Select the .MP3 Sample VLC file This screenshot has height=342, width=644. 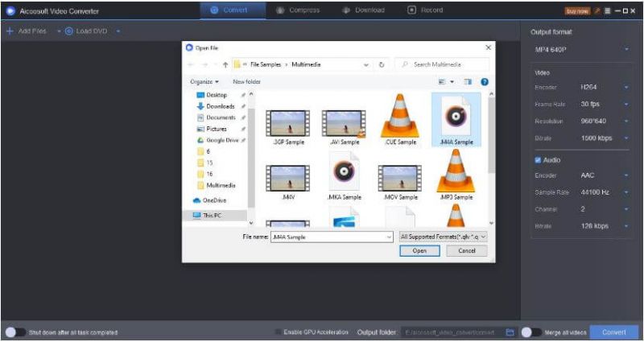[456, 175]
